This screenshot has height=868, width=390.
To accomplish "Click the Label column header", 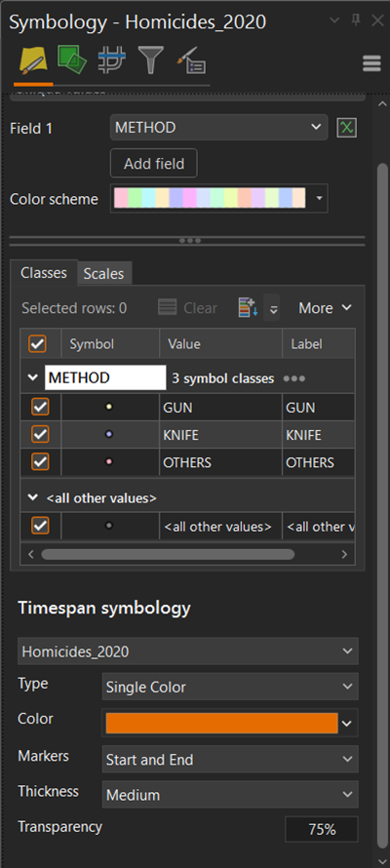I will coord(319,343).
